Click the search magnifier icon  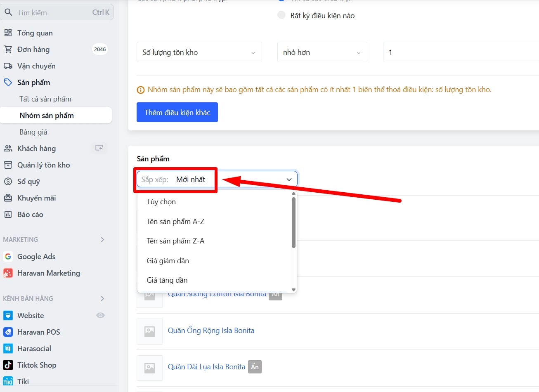[x=8, y=12]
